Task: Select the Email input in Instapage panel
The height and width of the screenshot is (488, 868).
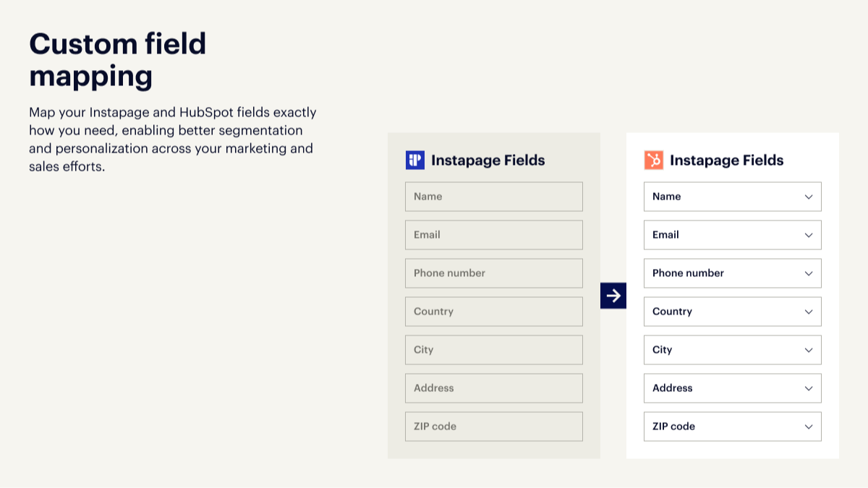Action: pos(493,235)
